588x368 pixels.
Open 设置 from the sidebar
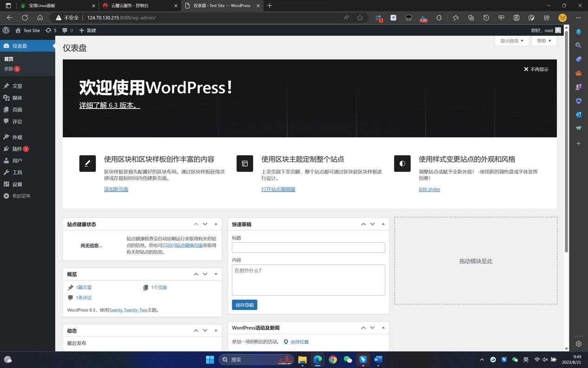(x=17, y=184)
